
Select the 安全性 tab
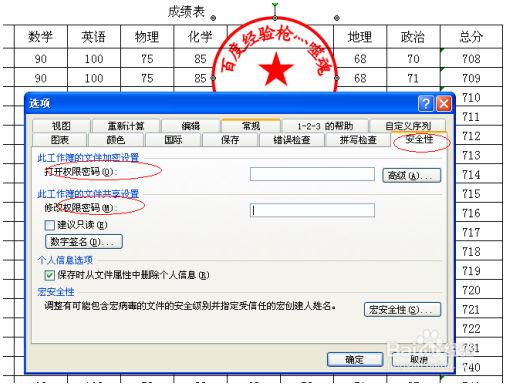(419, 139)
